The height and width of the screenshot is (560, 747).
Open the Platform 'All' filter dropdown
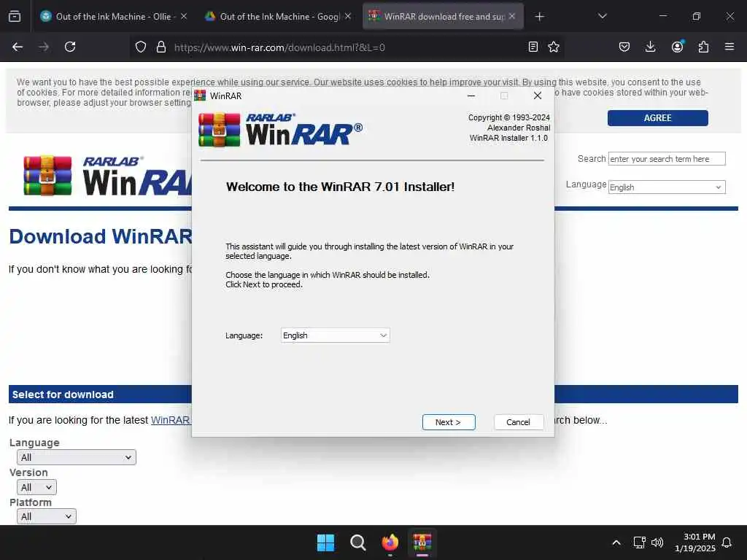[x=47, y=517]
